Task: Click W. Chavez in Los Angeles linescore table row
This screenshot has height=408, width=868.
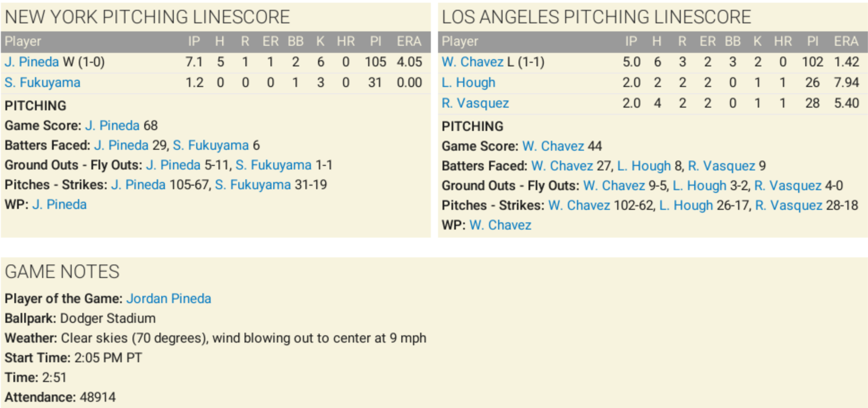Action: 473,62
